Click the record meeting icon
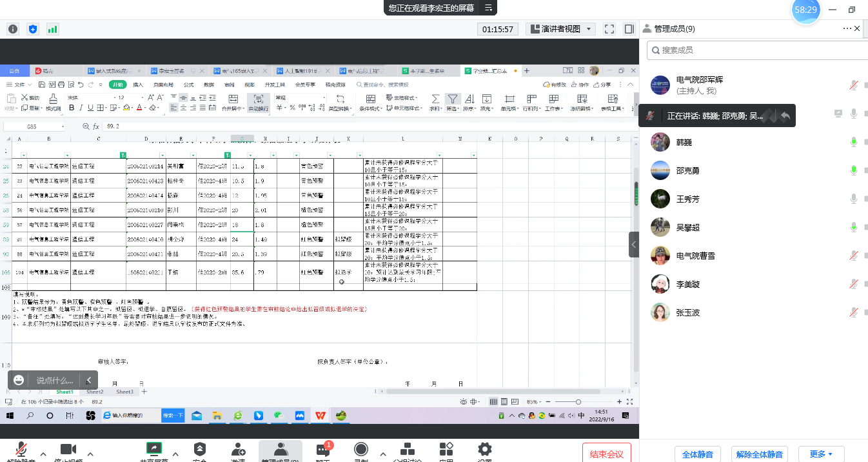This screenshot has width=868, height=462. tap(361, 450)
